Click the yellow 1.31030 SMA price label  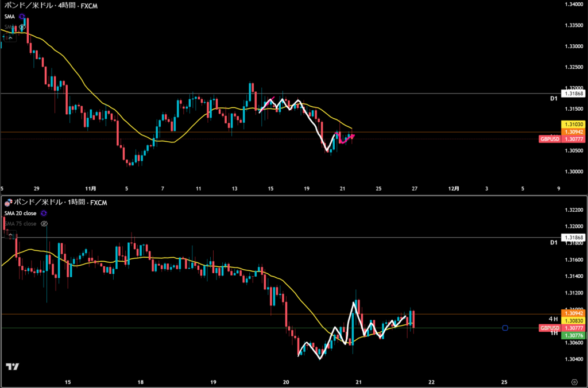(x=573, y=124)
